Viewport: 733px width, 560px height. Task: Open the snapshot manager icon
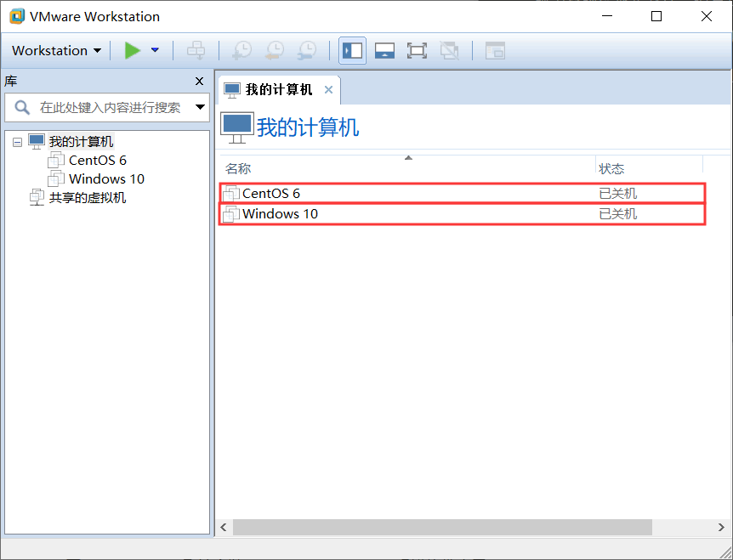coord(306,51)
